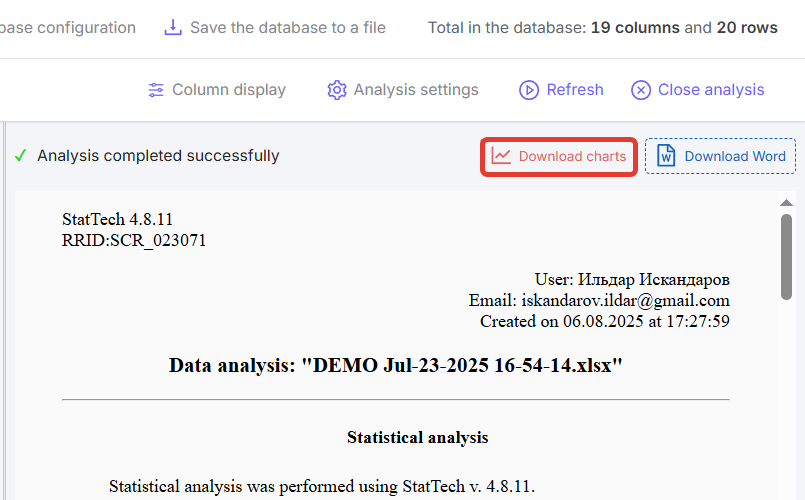Click the report's vertical scrollbar thumb
805x500 pixels.
pos(786,256)
